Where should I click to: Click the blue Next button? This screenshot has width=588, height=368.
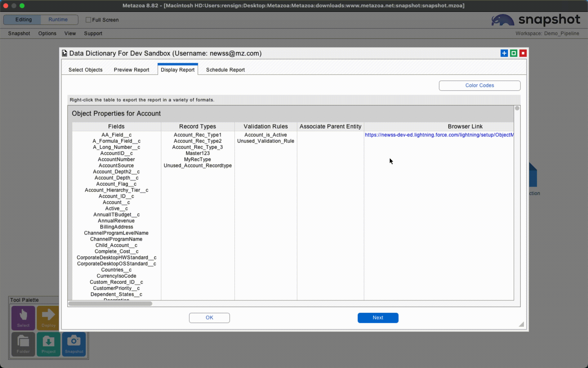[378, 318]
